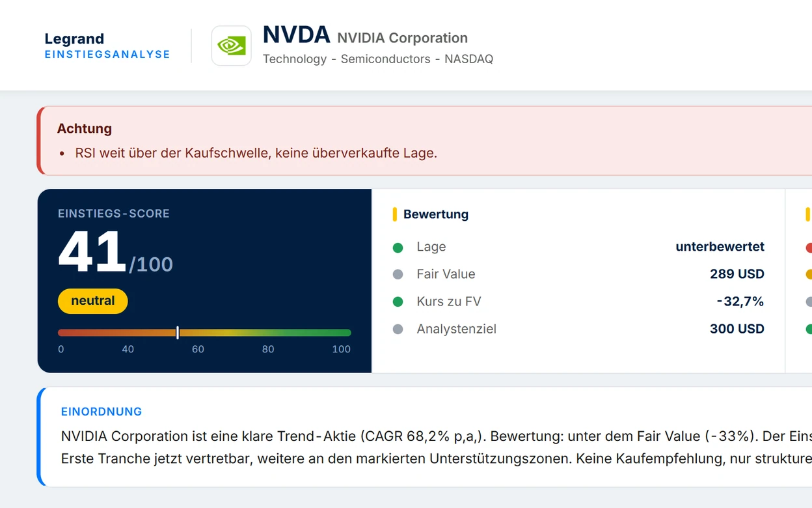Image resolution: width=812 pixels, height=508 pixels.
Task: Click the Bewertung section heading
Action: point(436,214)
